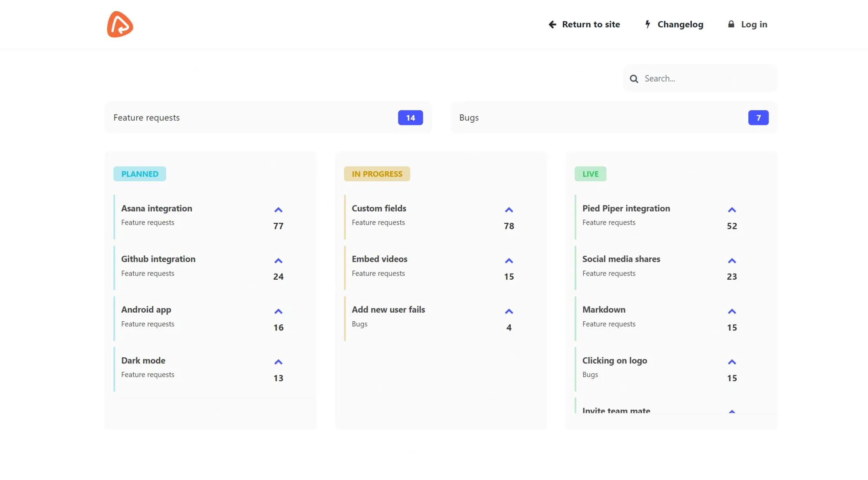Open the Changelog page

(x=674, y=24)
